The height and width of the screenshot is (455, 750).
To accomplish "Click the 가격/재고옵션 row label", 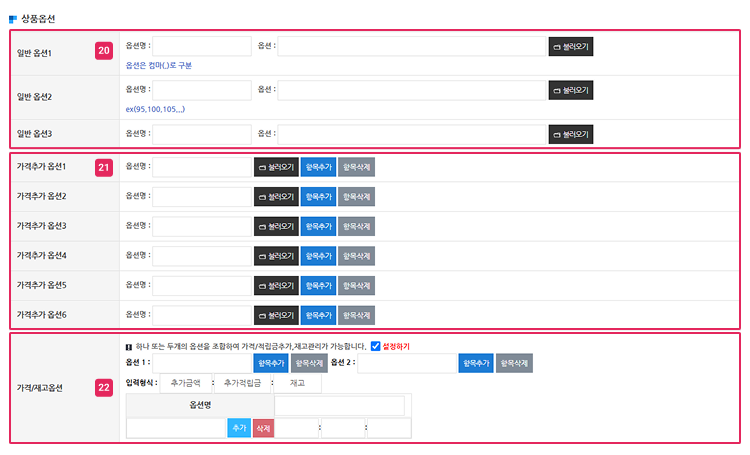I will 40,388.
